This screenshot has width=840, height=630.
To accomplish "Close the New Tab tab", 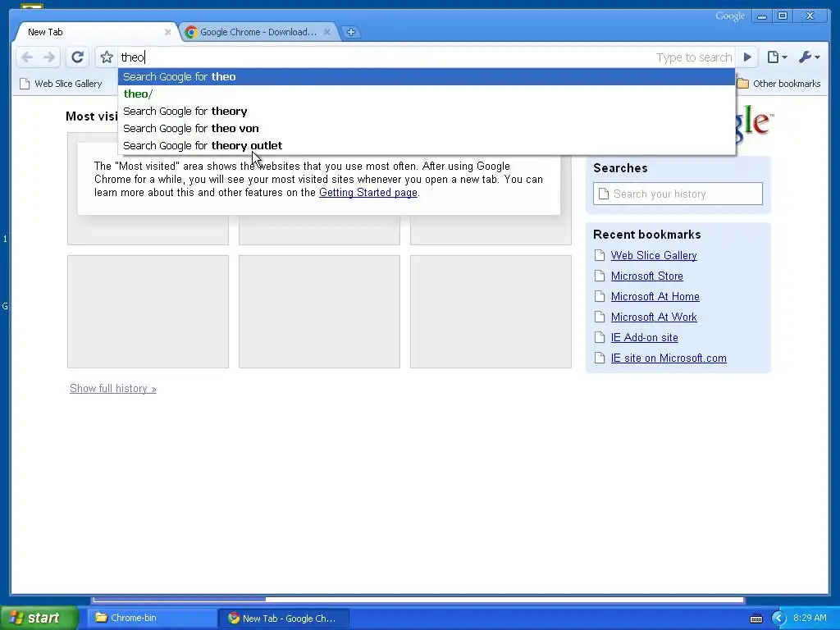I will [167, 32].
